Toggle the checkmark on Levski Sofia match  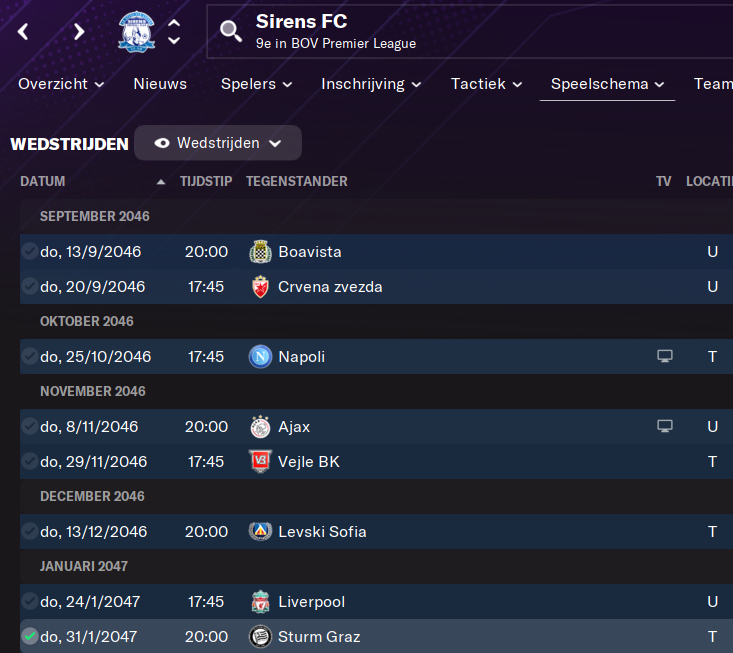(x=30, y=531)
